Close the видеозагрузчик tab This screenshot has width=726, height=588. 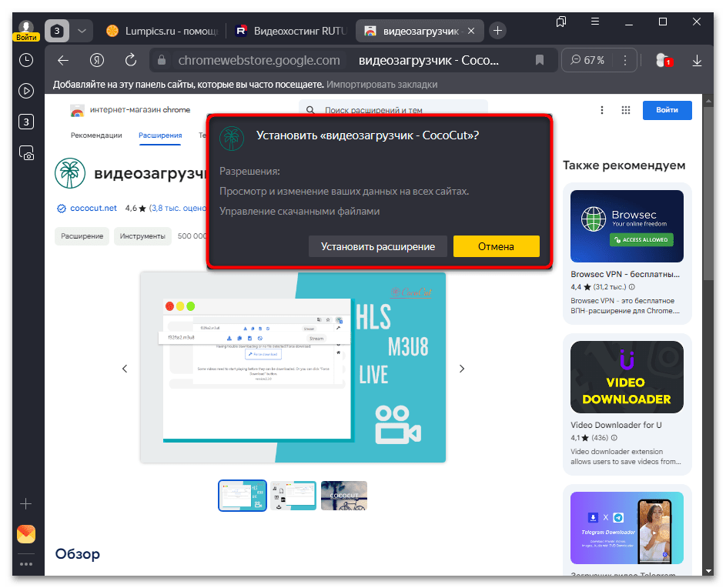click(x=471, y=31)
